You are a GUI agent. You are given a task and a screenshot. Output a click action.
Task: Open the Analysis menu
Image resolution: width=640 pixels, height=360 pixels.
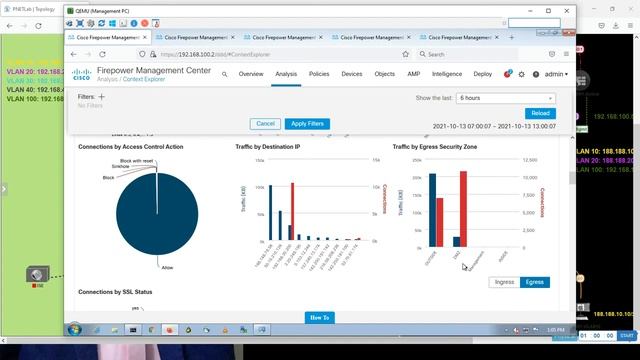(286, 74)
